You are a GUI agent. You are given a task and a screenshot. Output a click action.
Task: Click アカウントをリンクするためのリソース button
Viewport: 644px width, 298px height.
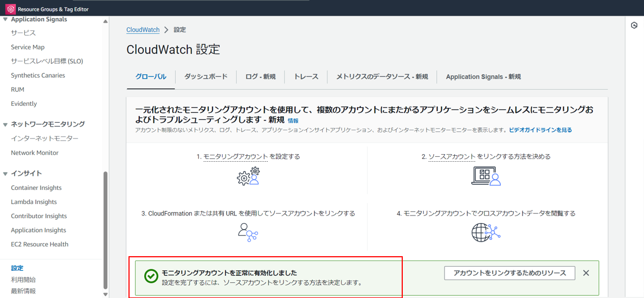pos(509,273)
